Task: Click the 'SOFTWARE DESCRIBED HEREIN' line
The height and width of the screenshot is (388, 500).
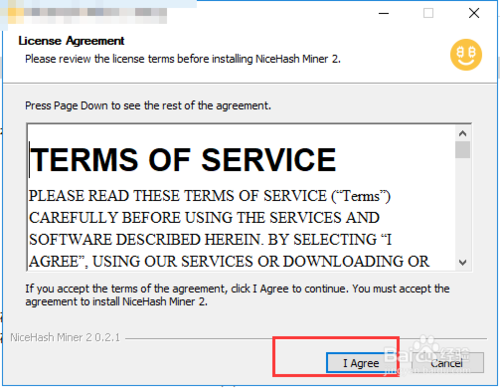Action: pos(210,240)
